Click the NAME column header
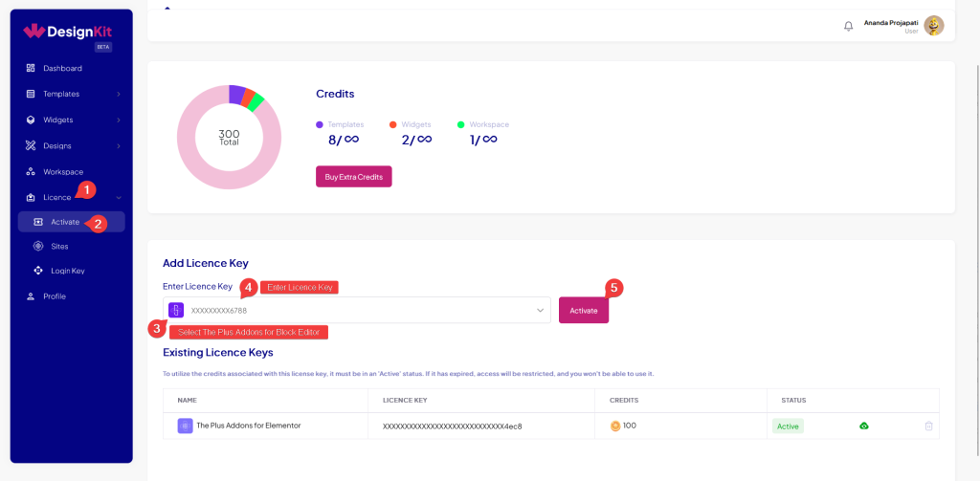980x481 pixels. 187,401
